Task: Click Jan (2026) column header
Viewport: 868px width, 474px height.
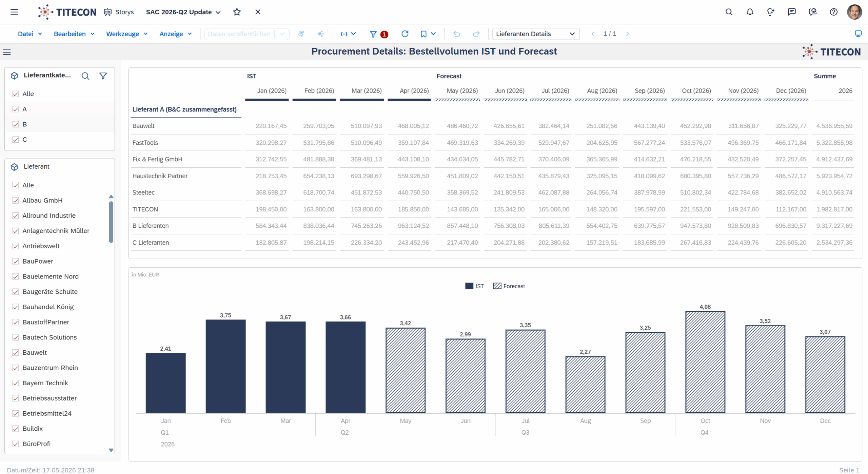Action: [x=272, y=91]
